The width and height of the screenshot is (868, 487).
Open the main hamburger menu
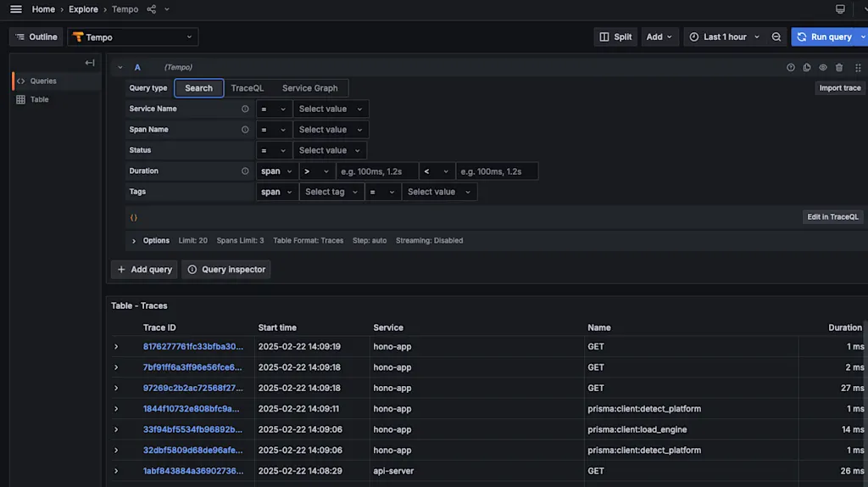[x=16, y=8]
